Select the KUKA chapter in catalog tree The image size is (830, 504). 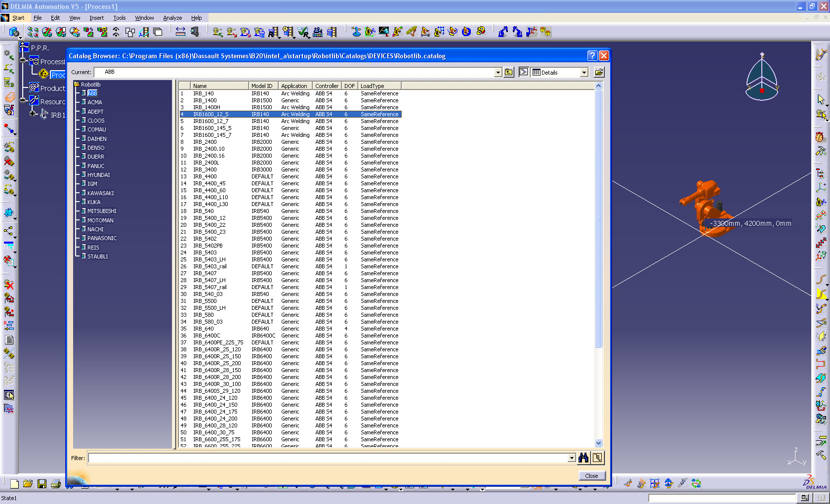[93, 202]
